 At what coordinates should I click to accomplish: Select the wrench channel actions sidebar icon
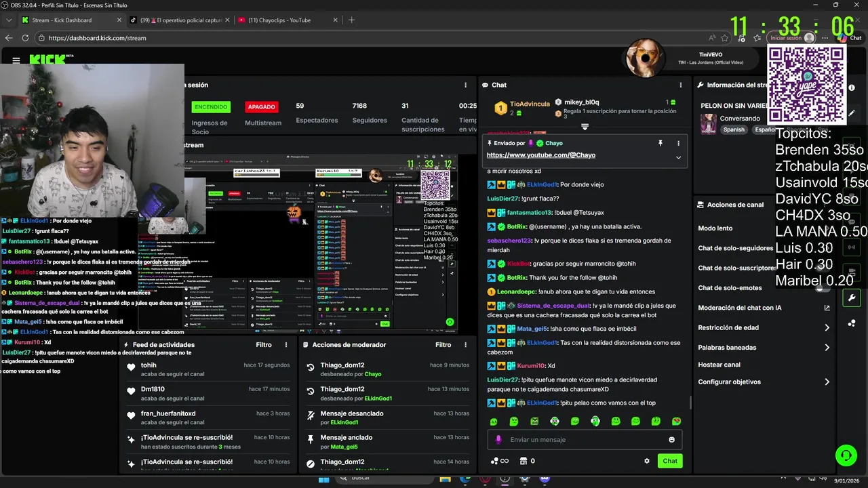click(x=852, y=298)
